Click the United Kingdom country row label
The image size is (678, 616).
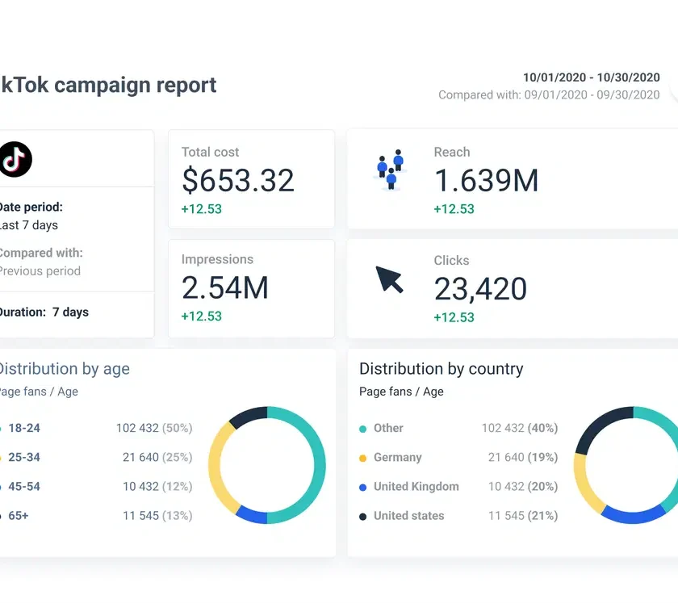416,486
